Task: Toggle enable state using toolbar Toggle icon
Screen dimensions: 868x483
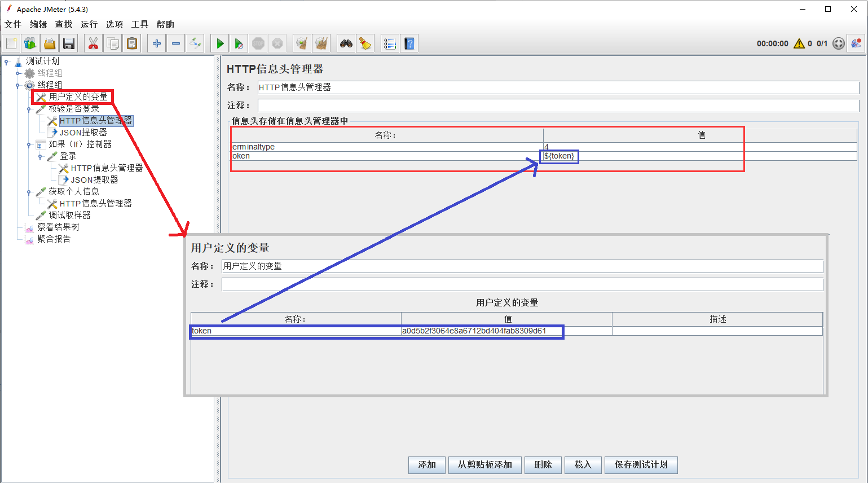Action: [x=195, y=43]
